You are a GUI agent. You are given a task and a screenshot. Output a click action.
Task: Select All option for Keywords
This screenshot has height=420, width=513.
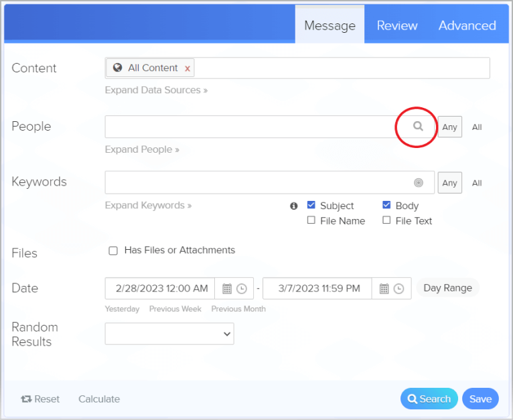click(x=477, y=183)
